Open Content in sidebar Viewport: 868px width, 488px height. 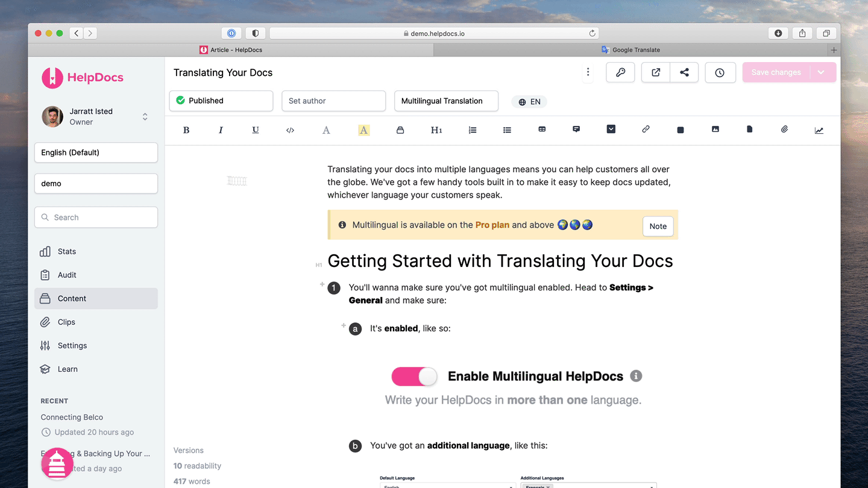tap(96, 298)
